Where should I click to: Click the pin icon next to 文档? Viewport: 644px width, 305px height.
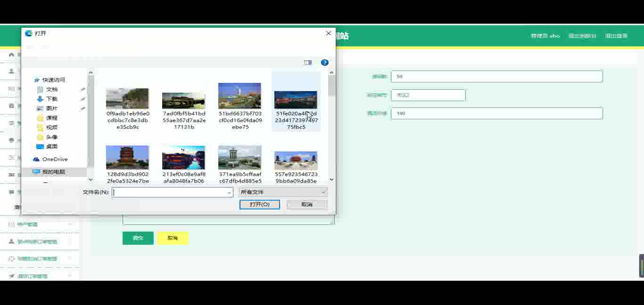coord(83,89)
